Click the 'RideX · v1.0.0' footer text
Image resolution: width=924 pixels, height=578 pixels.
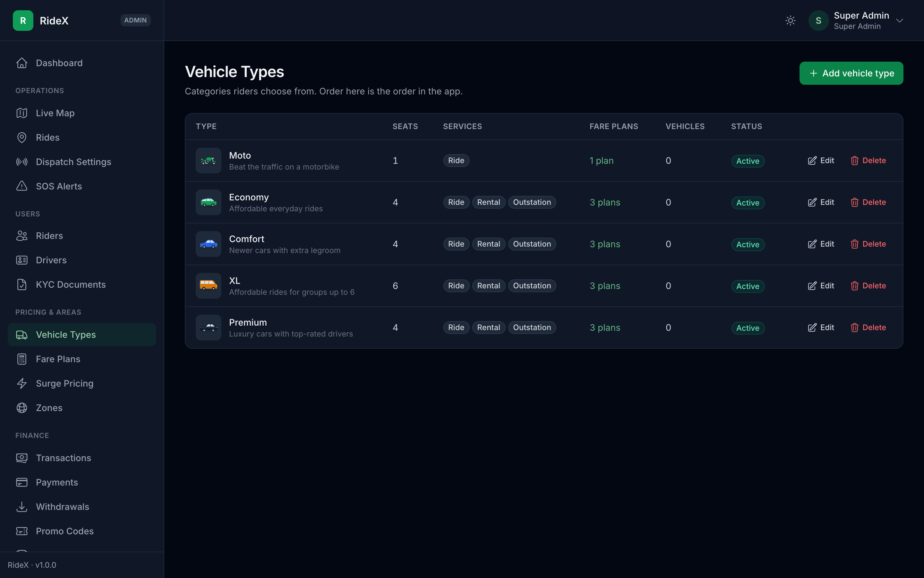(x=32, y=565)
